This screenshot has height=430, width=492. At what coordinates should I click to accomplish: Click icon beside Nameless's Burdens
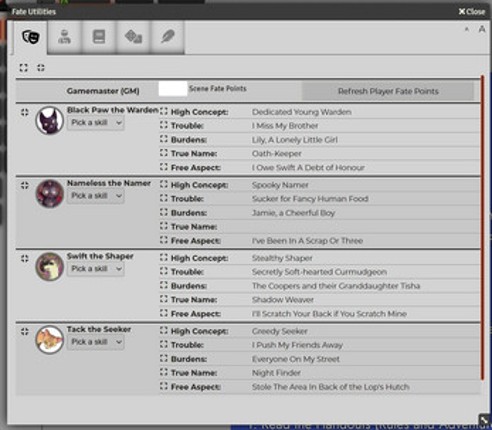pyautogui.click(x=164, y=212)
